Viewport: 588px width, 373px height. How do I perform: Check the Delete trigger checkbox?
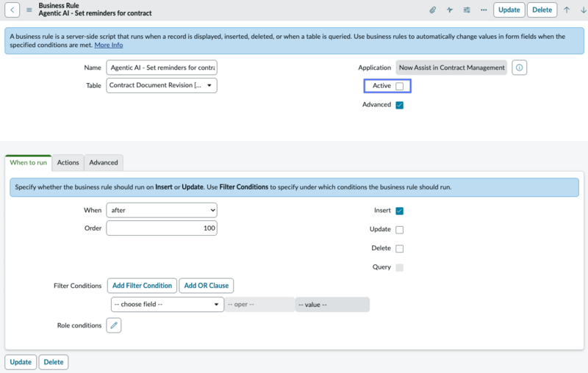coord(400,249)
